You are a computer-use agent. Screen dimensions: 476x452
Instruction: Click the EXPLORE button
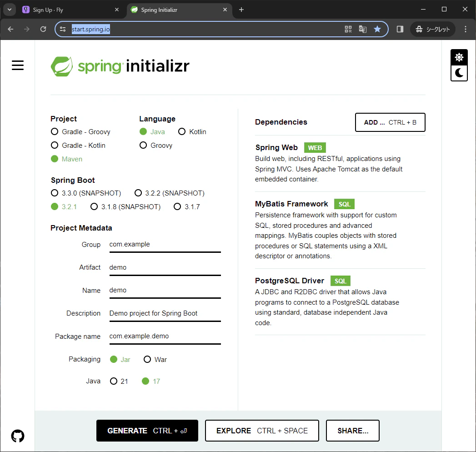pyautogui.click(x=262, y=431)
